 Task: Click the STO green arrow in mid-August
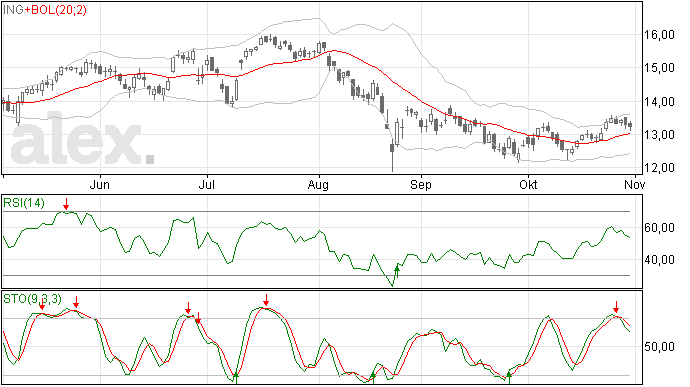pyautogui.click(x=373, y=378)
